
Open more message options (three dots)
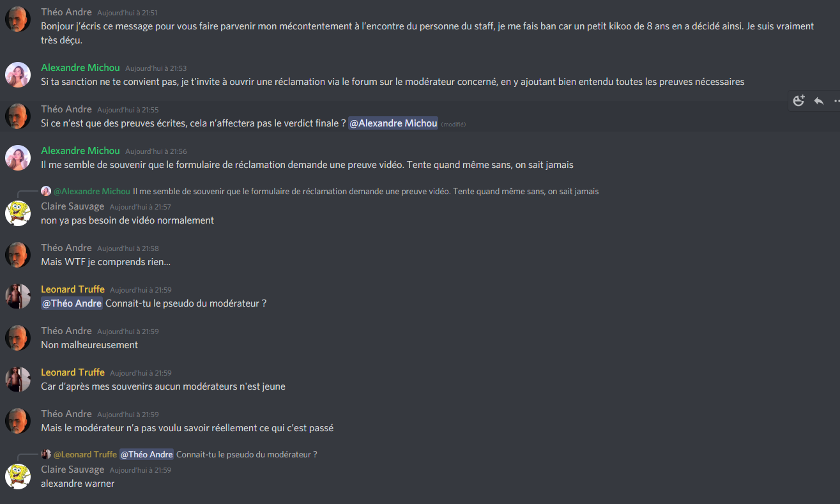837,101
